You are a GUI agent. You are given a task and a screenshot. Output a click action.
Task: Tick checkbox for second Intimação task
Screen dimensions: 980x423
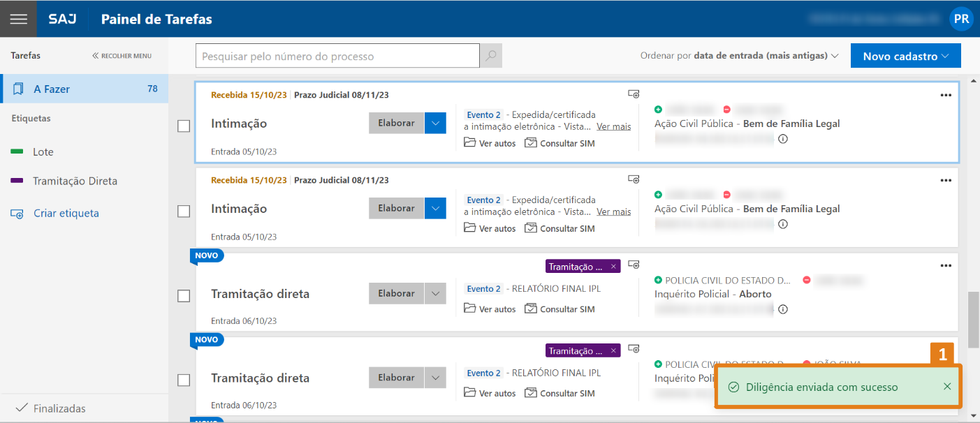click(x=184, y=211)
